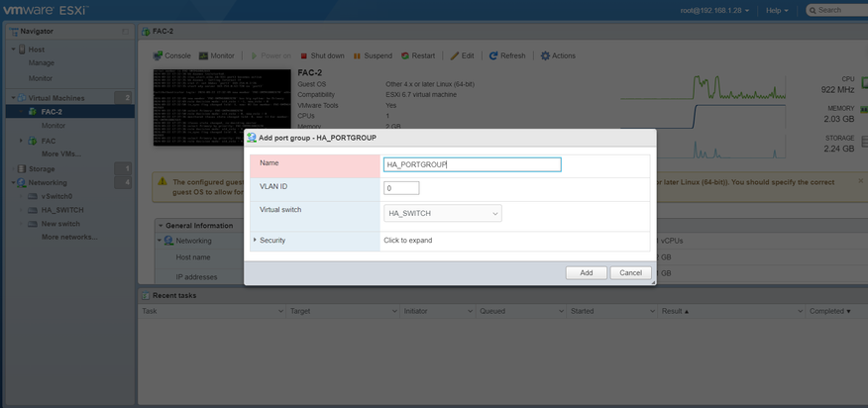Image resolution: width=868 pixels, height=408 pixels.
Task: Open the root@192.168.1.28 user menu
Action: 714,10
